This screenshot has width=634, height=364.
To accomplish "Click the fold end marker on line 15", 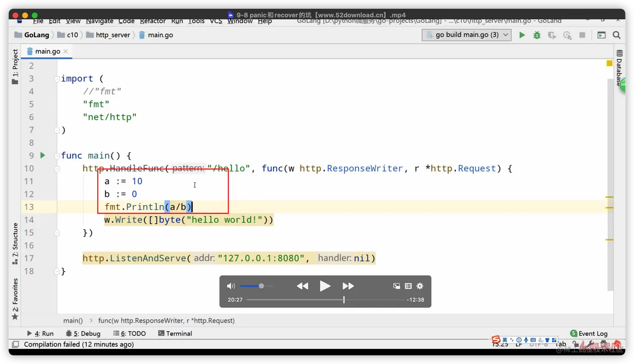I will click(57, 233).
